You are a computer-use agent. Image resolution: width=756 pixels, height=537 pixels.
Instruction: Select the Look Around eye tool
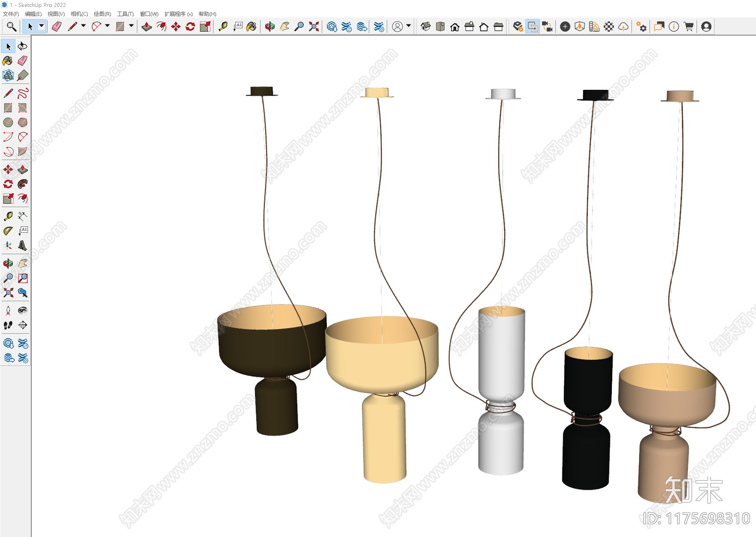pyautogui.click(x=23, y=311)
